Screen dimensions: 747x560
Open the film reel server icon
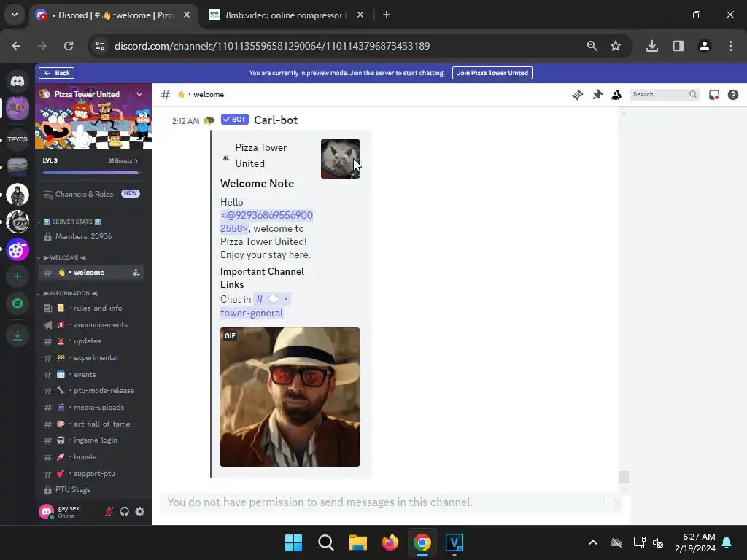(x=18, y=249)
